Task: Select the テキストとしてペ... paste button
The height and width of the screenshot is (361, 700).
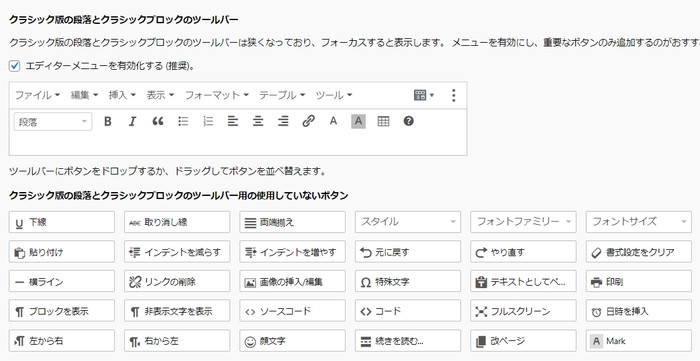Action: (x=523, y=281)
